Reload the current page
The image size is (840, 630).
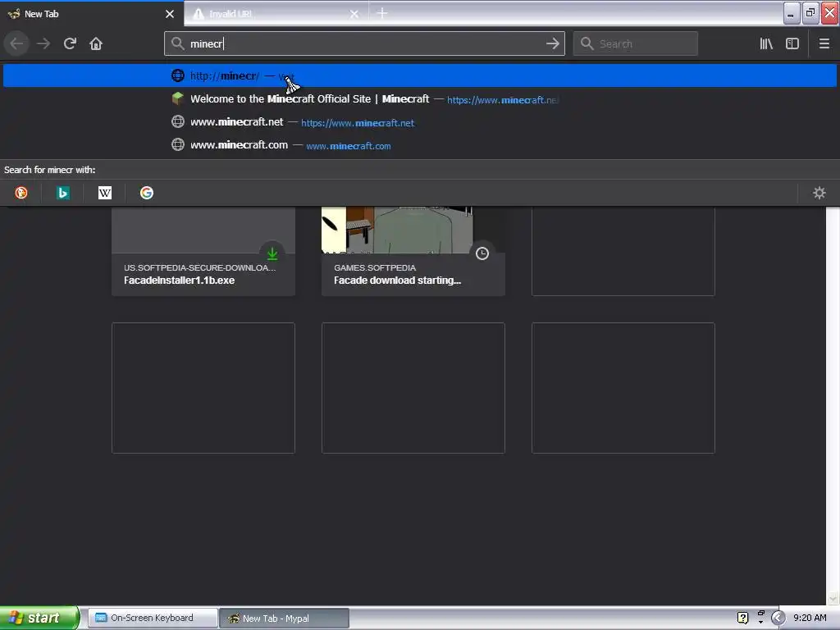tap(70, 43)
